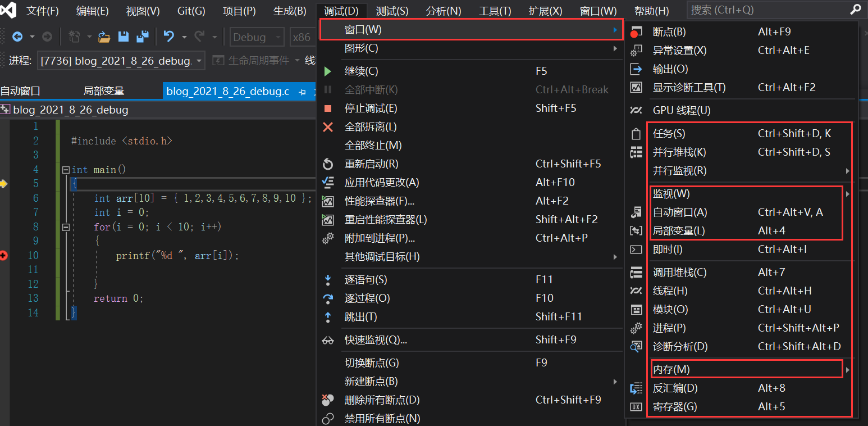This screenshot has height=426, width=868.
Task: Click the restart circular arrow icon
Action: point(328,164)
